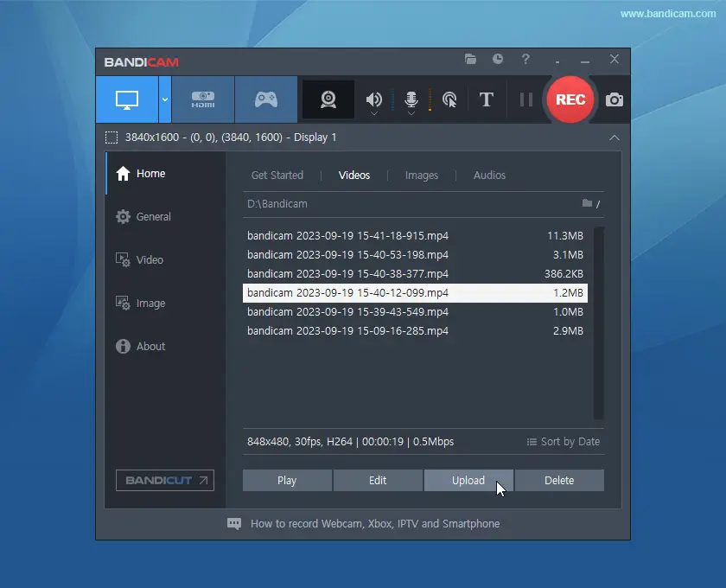This screenshot has height=588, width=726.
Task: Start recording with the REC button
Action: (x=570, y=99)
